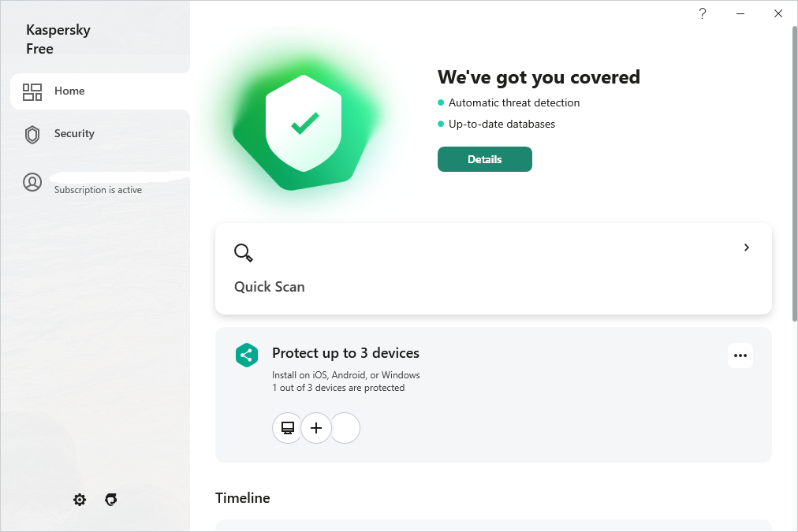Screen dimensions: 798x532
Task: Close the Kaspersky window
Action: pyautogui.click(x=778, y=13)
